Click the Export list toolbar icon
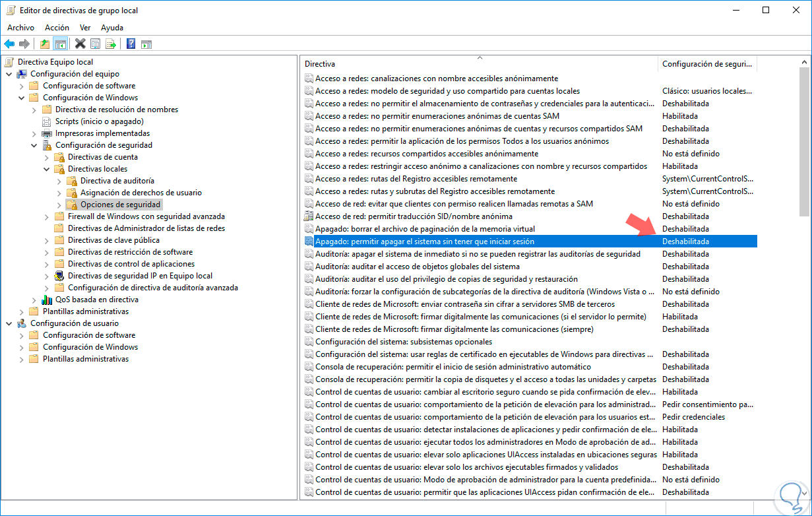Viewport: 812px width, 516px height. click(111, 44)
